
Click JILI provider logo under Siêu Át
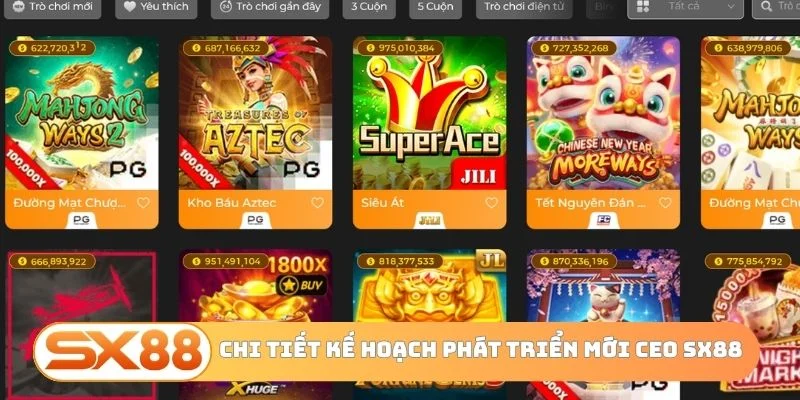click(430, 220)
